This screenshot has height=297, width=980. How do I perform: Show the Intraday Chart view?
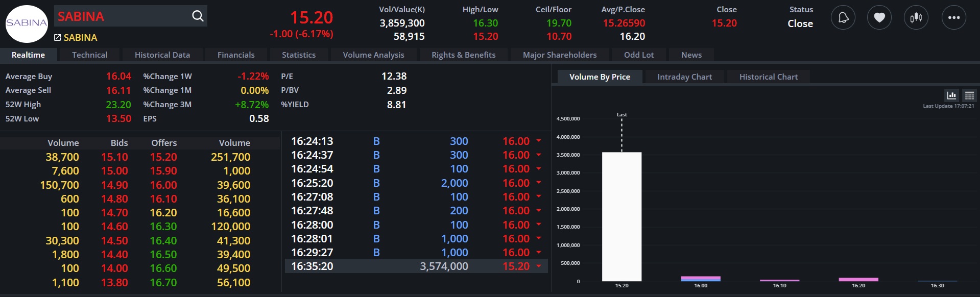tap(684, 77)
